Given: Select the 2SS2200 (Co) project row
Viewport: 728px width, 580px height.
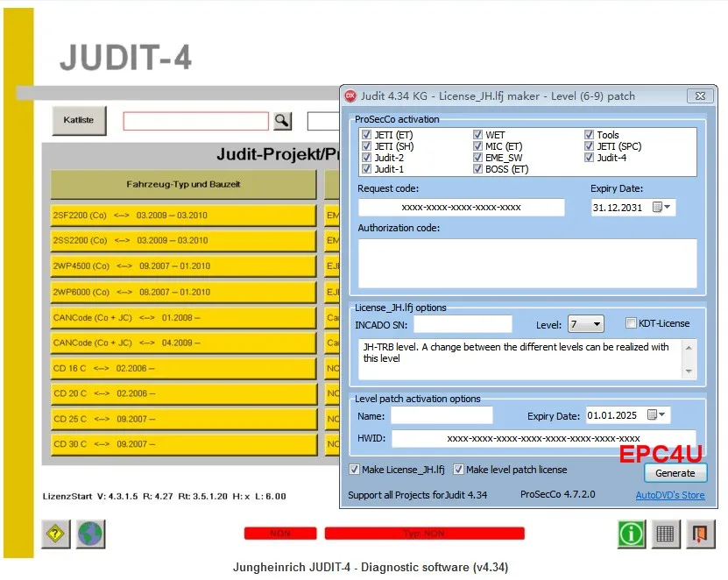Looking at the screenshot, I should pyautogui.click(x=183, y=241).
